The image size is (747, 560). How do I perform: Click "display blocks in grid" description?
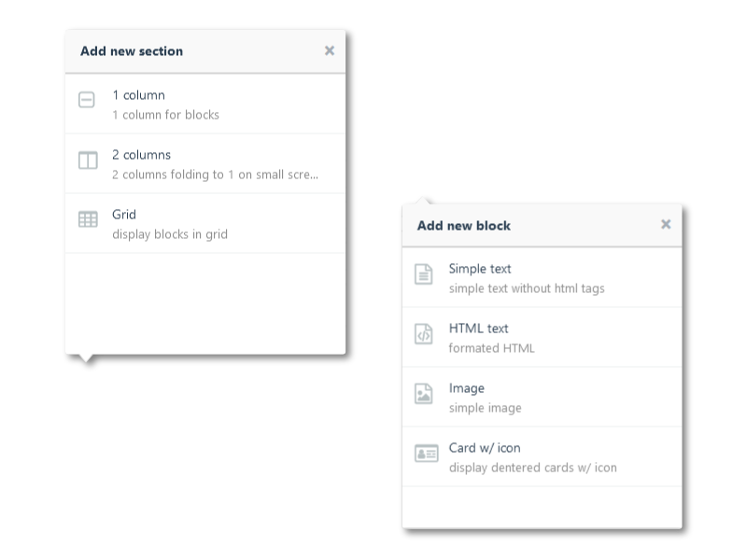pyautogui.click(x=170, y=234)
